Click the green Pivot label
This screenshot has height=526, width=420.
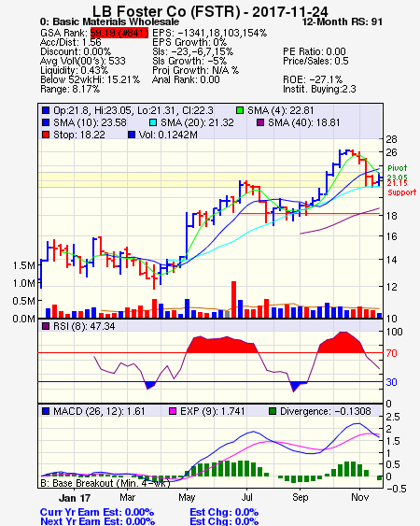click(398, 168)
